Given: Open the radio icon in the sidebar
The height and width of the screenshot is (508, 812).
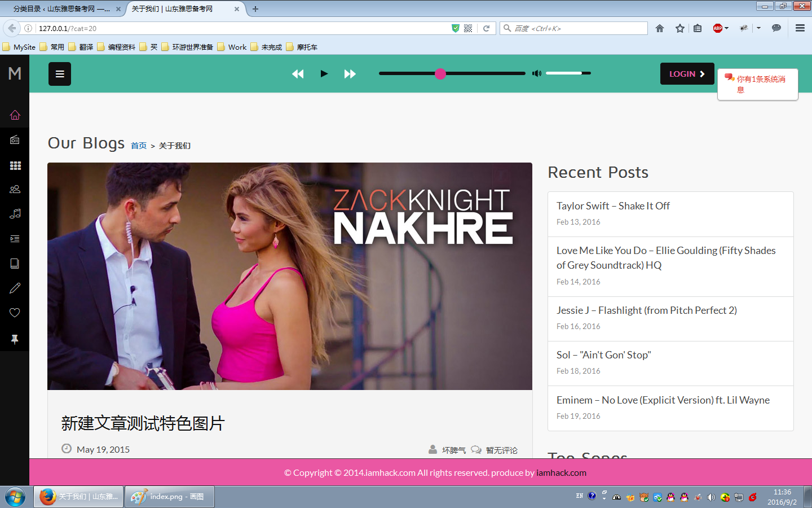Looking at the screenshot, I should coord(15,139).
